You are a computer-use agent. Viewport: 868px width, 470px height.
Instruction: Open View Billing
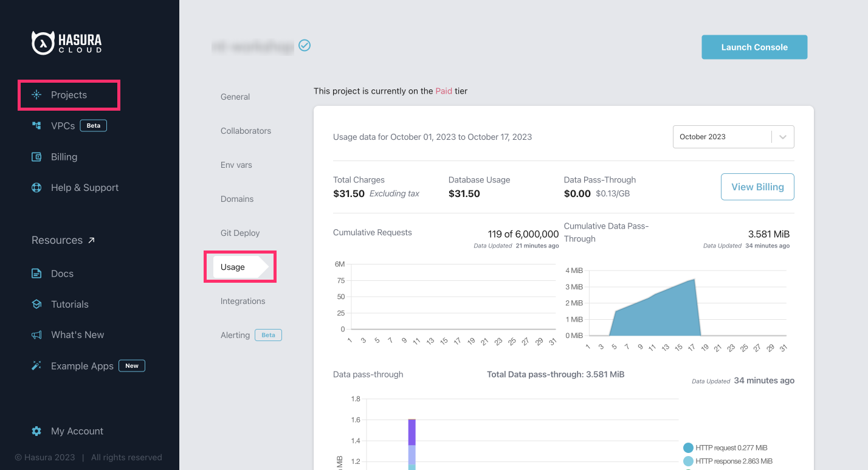[757, 187]
